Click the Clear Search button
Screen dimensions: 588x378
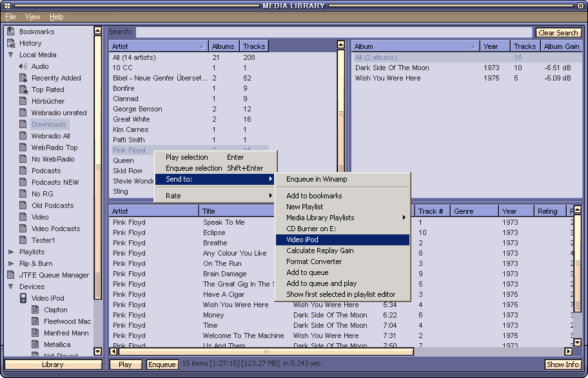pos(558,33)
